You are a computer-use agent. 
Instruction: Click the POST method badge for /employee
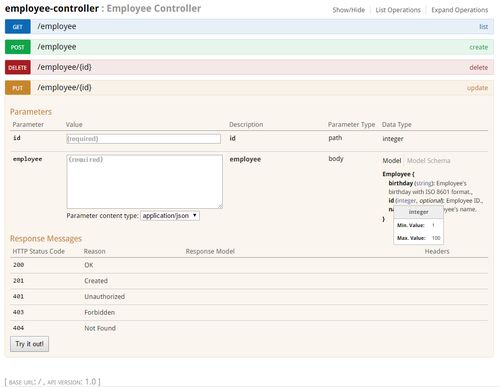18,47
